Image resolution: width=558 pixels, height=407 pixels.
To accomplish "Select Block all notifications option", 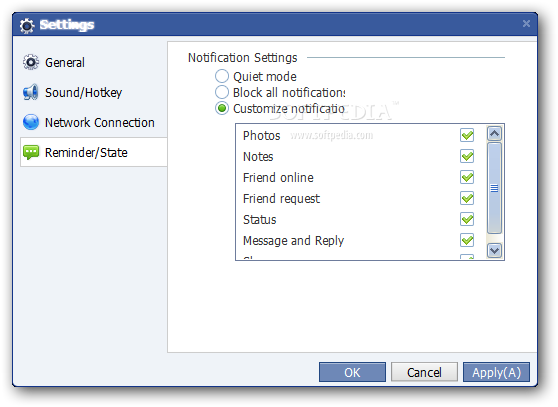I will tap(222, 92).
